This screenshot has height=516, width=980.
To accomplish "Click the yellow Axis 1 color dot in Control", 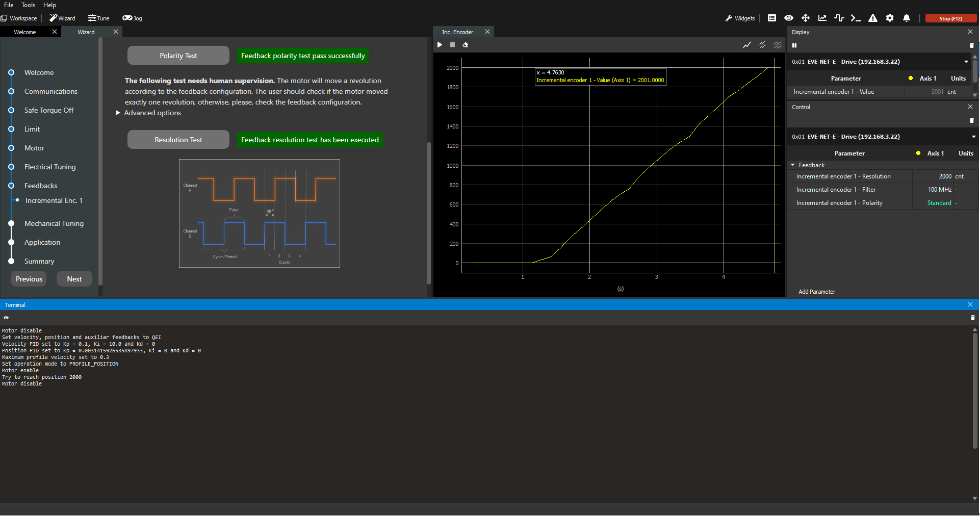I will [x=918, y=153].
